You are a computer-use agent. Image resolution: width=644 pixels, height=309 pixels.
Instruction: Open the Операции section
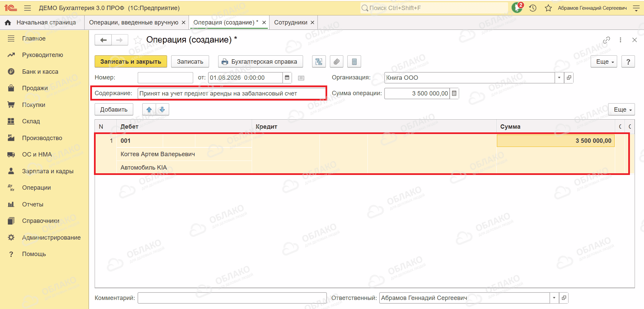[44, 188]
